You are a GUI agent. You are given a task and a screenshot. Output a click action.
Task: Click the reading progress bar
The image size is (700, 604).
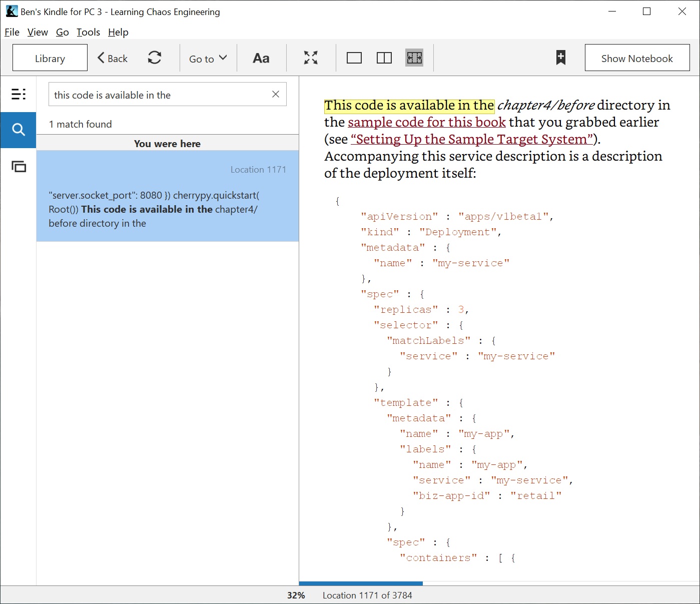point(360,583)
